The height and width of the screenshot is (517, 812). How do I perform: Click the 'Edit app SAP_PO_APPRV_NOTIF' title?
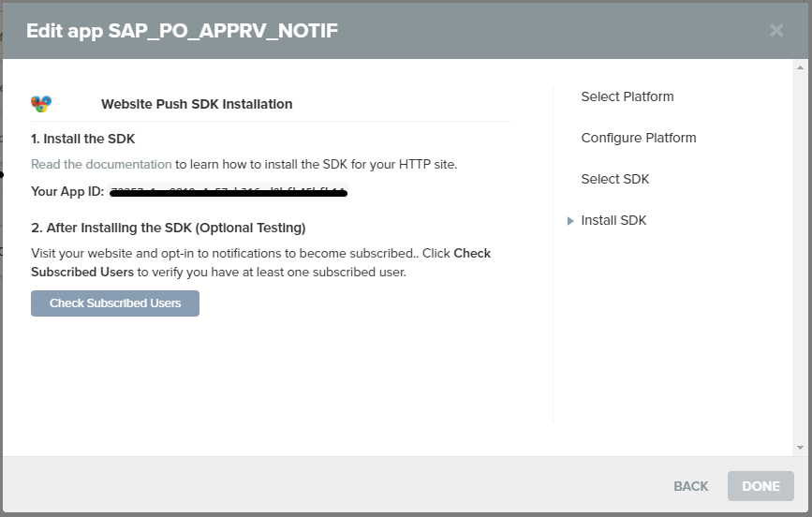click(x=183, y=31)
